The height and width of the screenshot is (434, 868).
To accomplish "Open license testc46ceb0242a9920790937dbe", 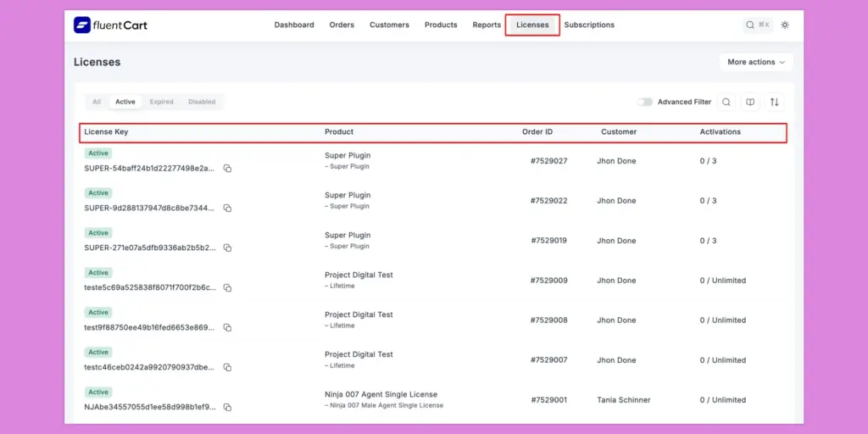I will click(x=149, y=368).
